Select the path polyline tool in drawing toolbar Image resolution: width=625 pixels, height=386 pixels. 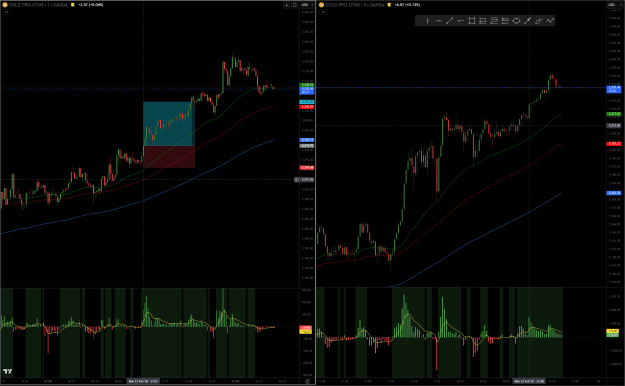coord(550,21)
